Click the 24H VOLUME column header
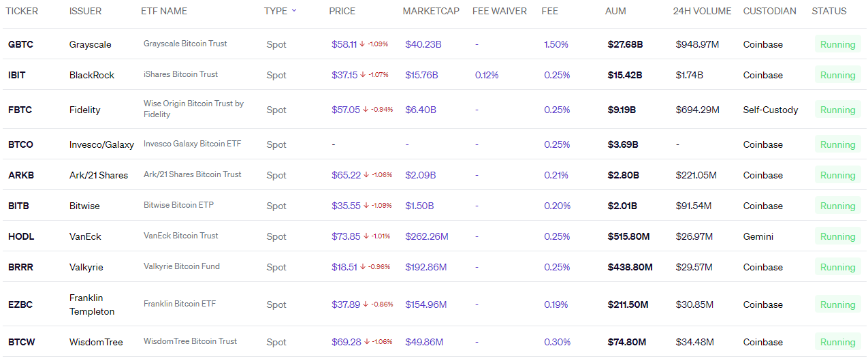868x361 pixels. tap(702, 11)
